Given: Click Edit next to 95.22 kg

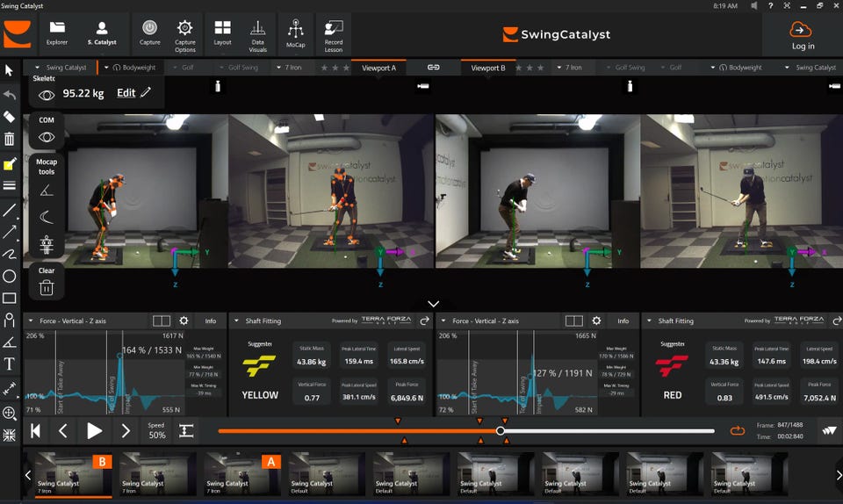Looking at the screenshot, I should [x=133, y=92].
